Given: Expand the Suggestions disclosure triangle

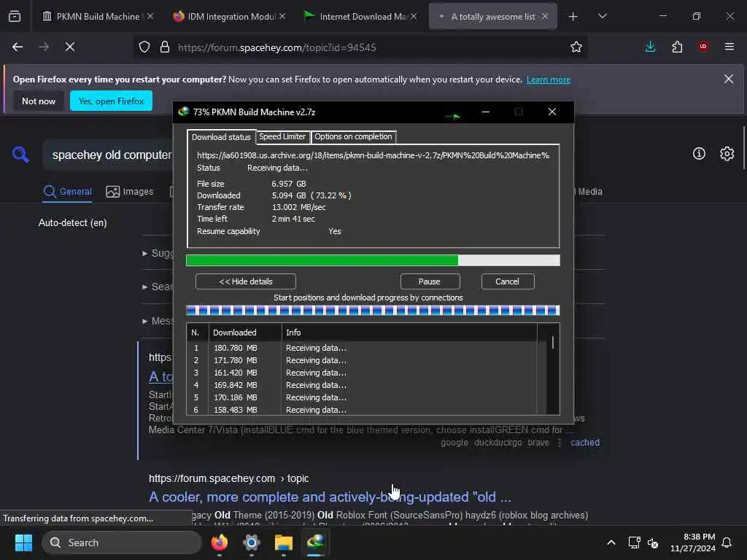Looking at the screenshot, I should point(145,253).
